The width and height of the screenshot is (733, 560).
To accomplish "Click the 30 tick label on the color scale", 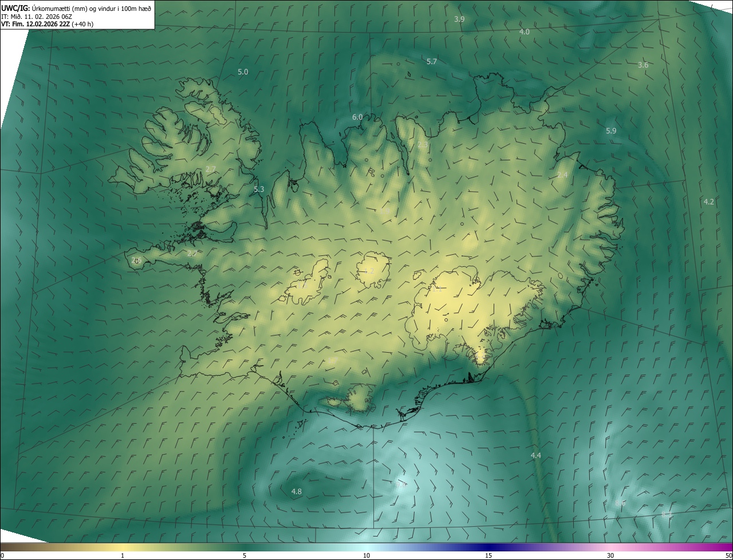I will [610, 556].
